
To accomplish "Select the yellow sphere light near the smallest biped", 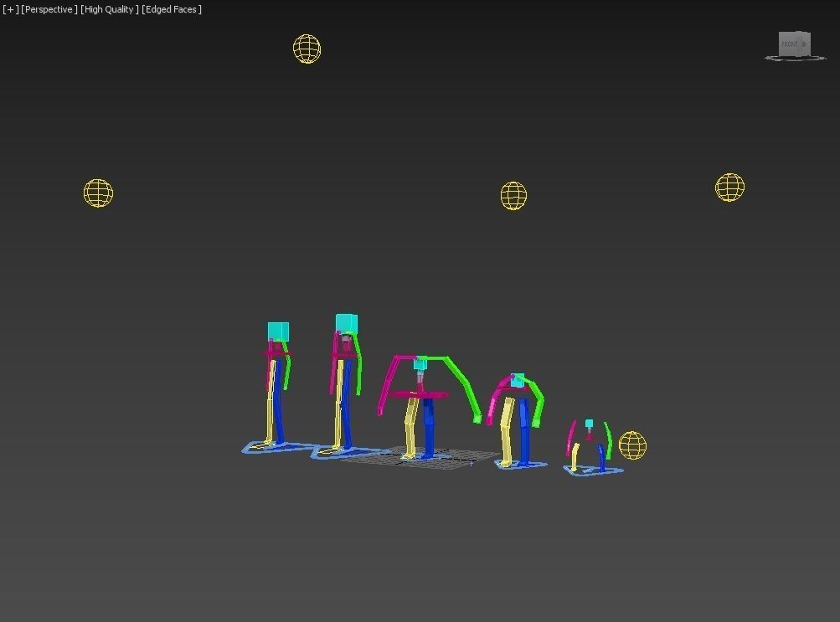I will click(632, 445).
